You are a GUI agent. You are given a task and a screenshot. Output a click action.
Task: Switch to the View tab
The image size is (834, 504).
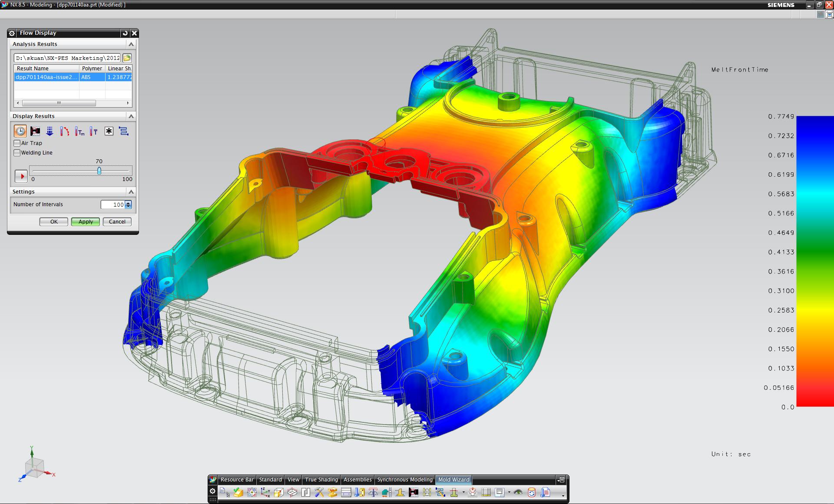click(x=293, y=480)
